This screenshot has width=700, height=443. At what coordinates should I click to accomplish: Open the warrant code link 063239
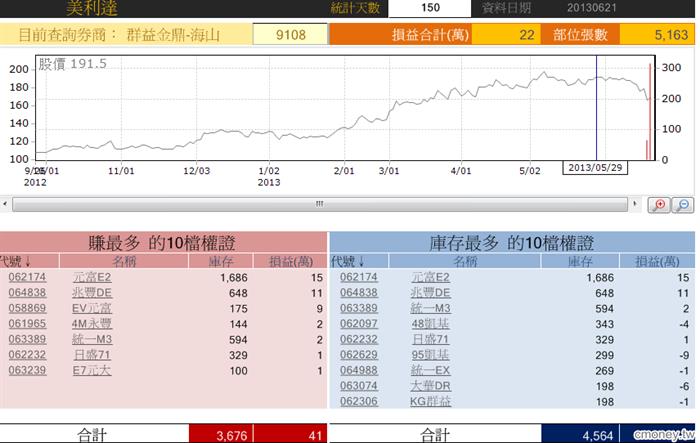tap(27, 370)
